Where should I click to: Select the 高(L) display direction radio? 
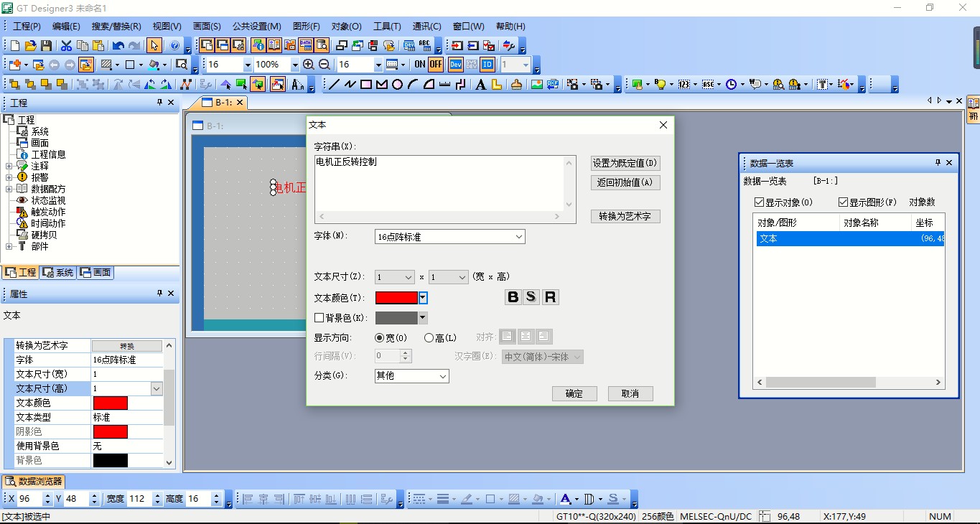point(429,338)
